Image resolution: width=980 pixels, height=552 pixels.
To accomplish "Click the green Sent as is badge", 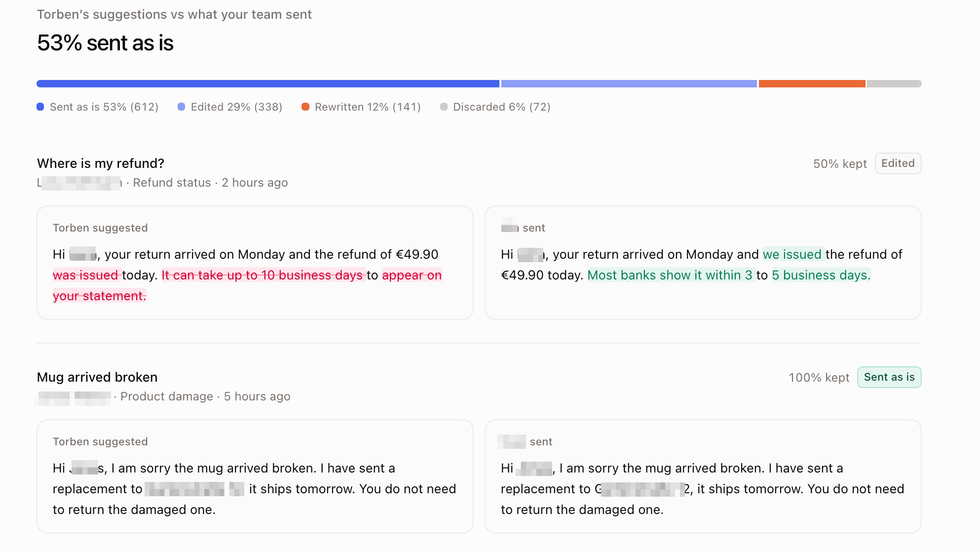I will [889, 377].
